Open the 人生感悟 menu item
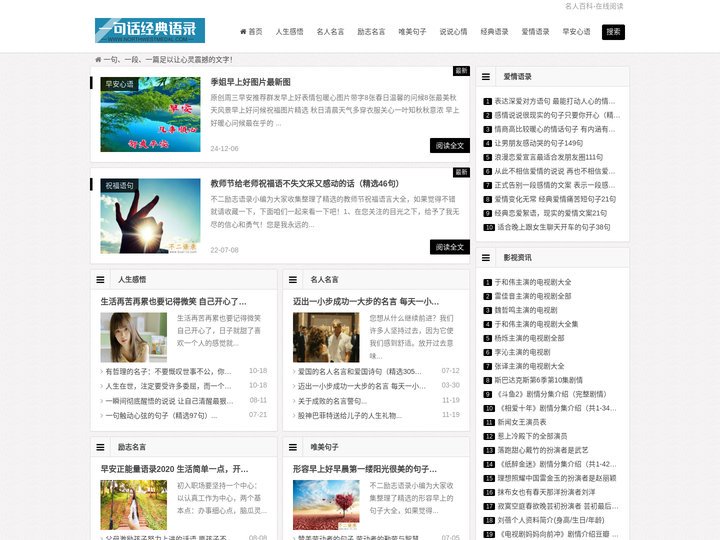This screenshot has width=720, height=540. (289, 32)
